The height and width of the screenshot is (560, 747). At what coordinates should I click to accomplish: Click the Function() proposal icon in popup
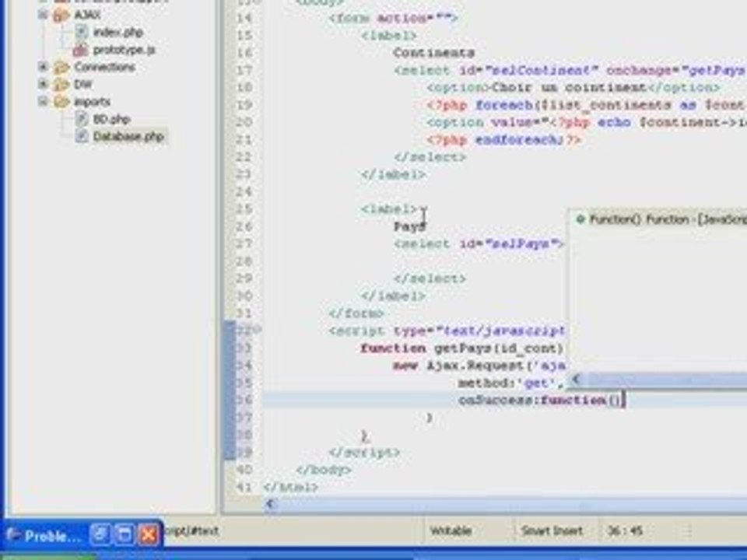coord(580,219)
